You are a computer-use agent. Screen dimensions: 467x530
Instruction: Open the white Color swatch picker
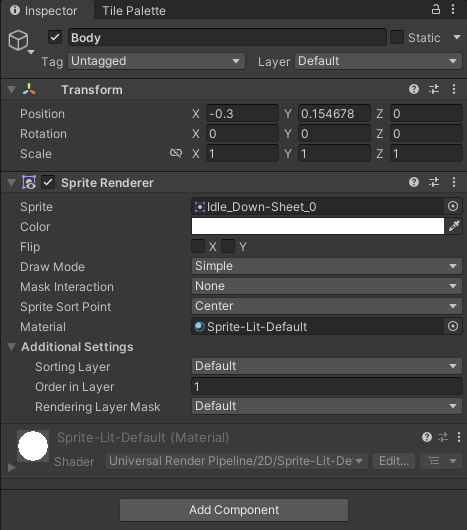point(318,226)
